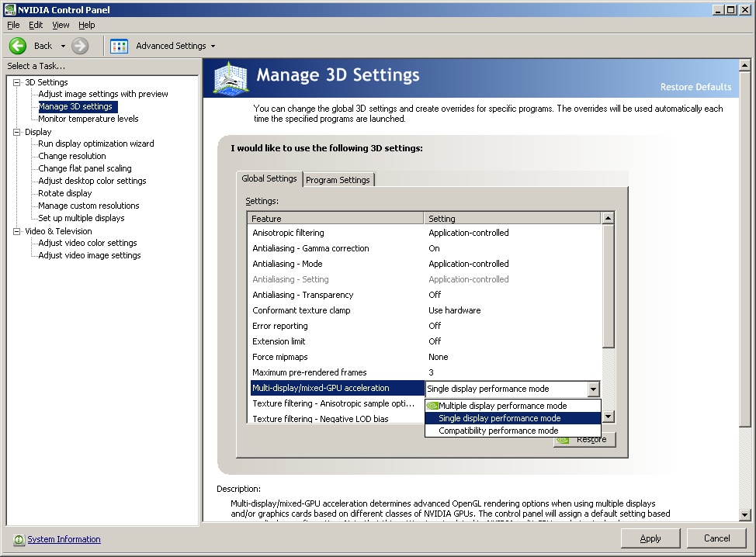Click the Apply button
Viewport: 756px width, 557px height.
[650, 538]
